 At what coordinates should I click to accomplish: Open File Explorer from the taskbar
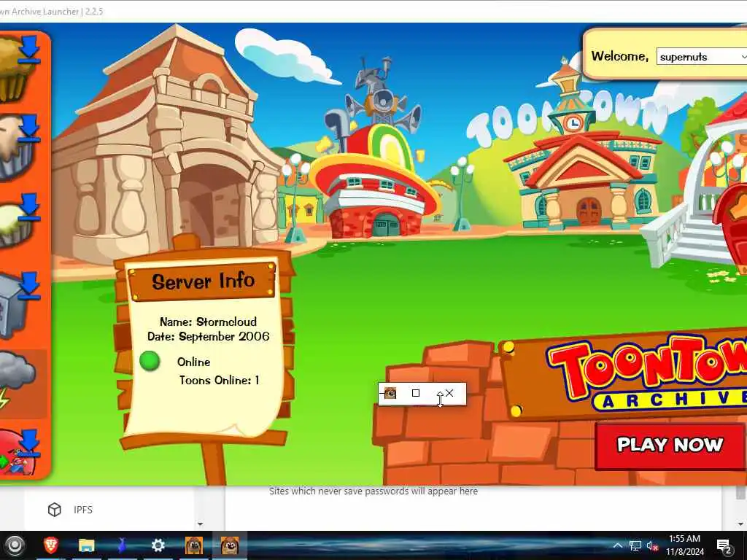[x=86, y=545]
